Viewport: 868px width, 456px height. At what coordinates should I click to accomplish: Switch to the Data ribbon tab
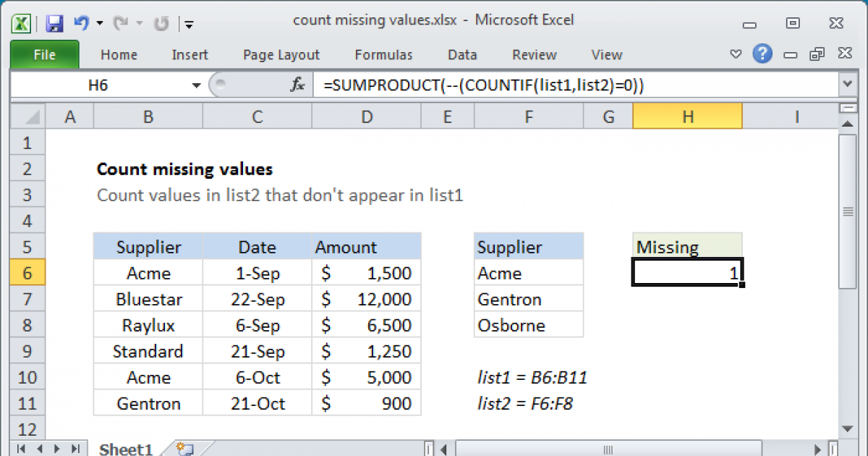461,54
